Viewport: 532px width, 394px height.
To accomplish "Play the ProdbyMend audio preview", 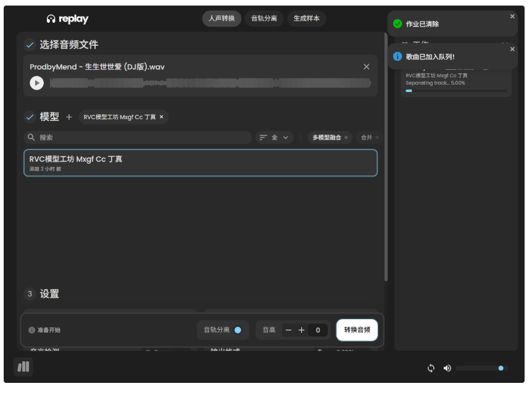I will [36, 83].
